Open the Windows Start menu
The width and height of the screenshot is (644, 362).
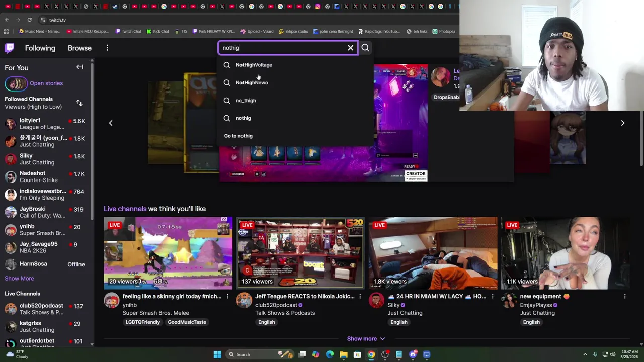pos(217,354)
